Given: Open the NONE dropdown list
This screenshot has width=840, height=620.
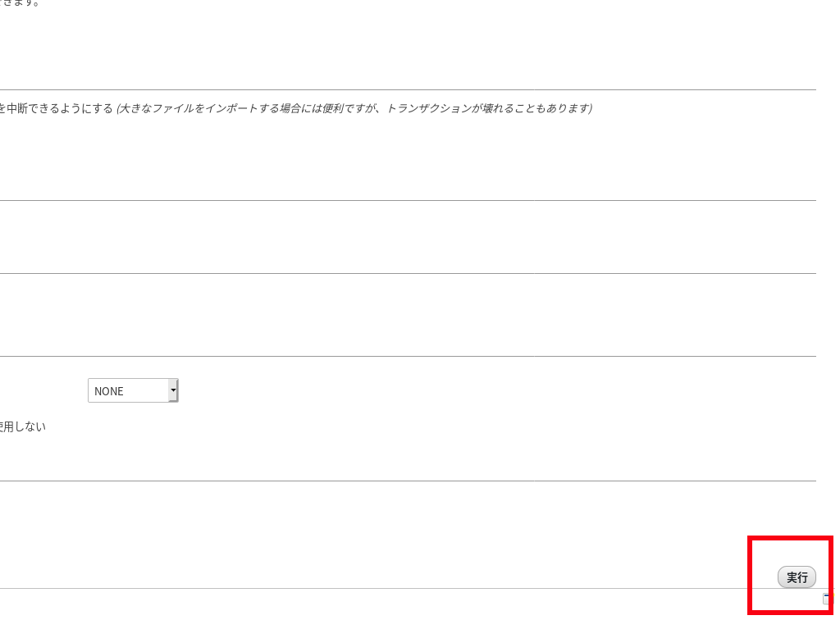Looking at the screenshot, I should 133,391.
